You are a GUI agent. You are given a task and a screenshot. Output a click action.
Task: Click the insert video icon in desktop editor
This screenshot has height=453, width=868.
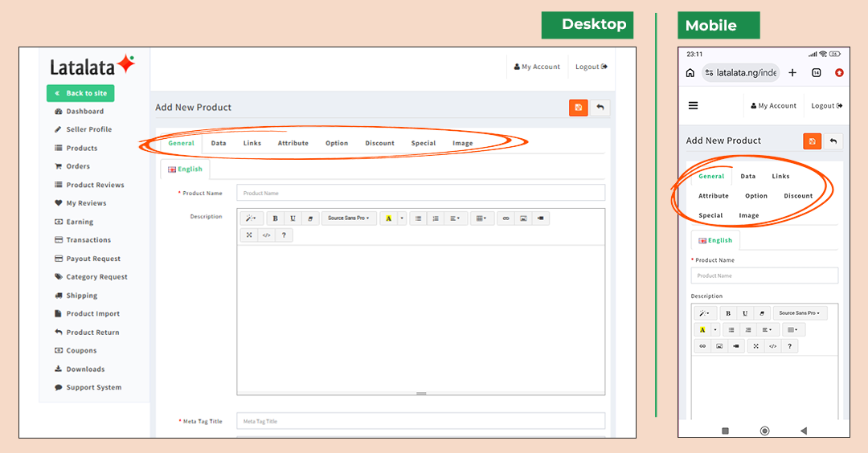pyautogui.click(x=541, y=218)
